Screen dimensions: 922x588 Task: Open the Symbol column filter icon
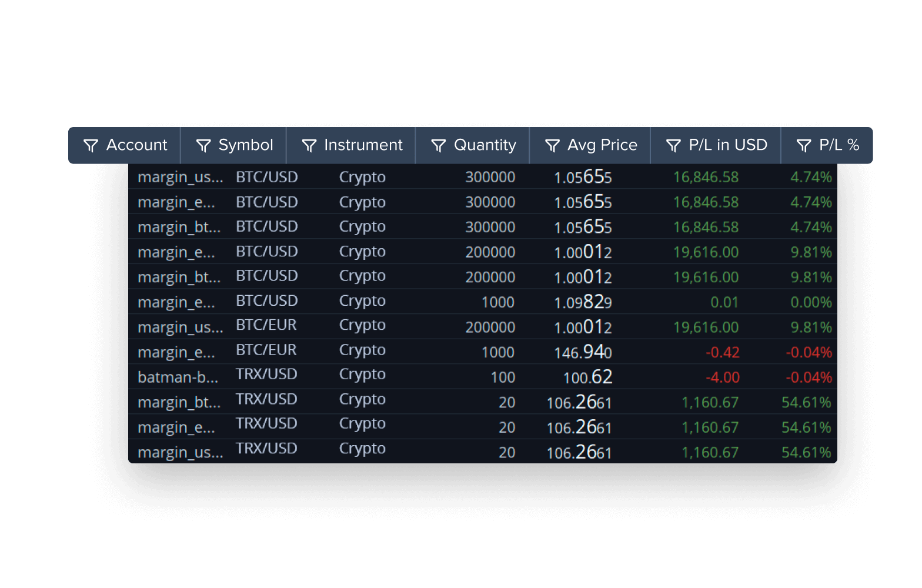click(x=203, y=145)
